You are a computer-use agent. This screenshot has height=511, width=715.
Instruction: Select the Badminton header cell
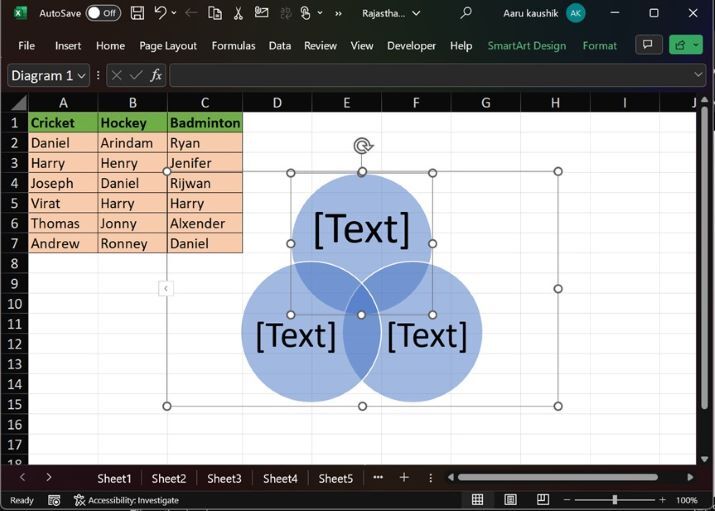tap(205, 123)
